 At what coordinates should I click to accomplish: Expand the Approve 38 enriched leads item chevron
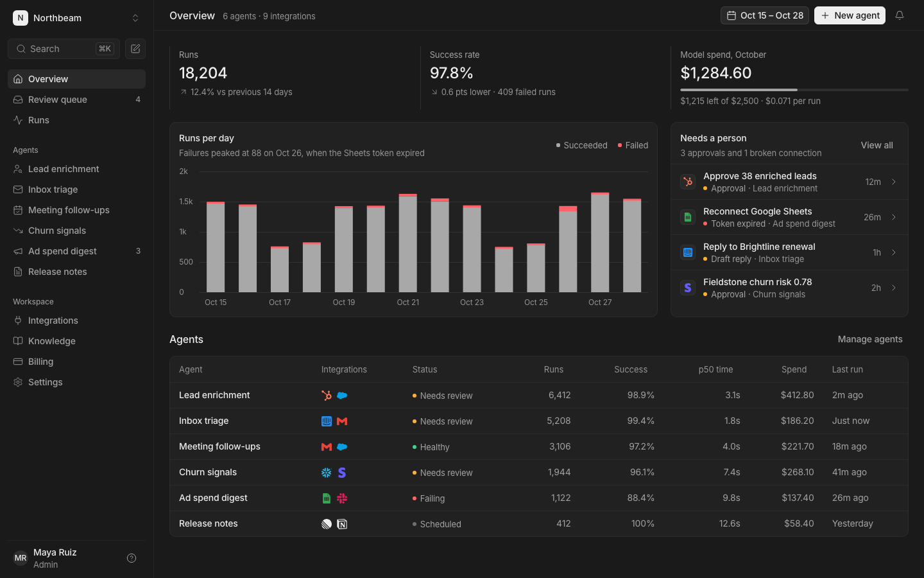pyautogui.click(x=894, y=182)
